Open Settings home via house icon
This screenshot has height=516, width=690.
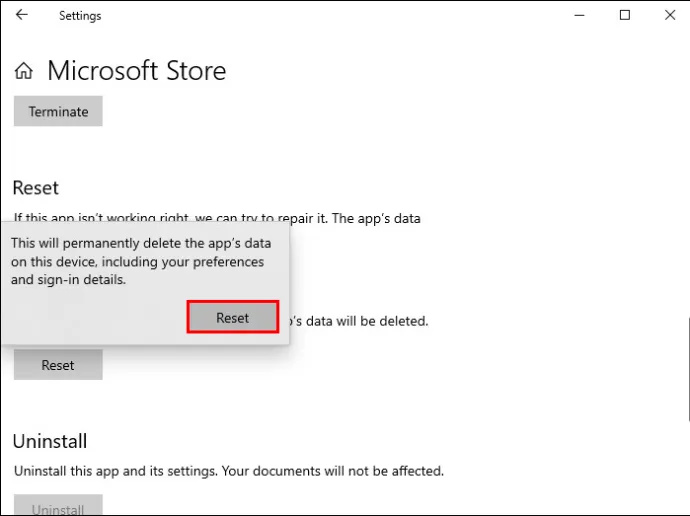click(24, 70)
